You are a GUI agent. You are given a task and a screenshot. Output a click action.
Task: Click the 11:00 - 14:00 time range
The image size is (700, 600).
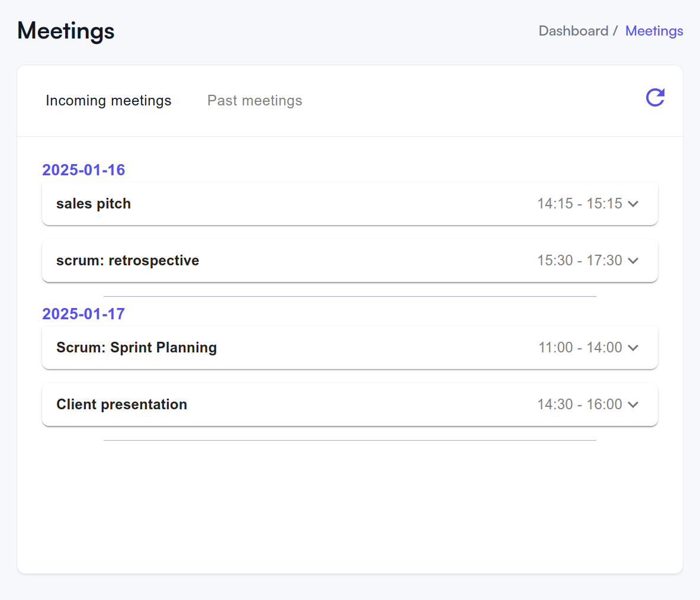click(x=580, y=348)
